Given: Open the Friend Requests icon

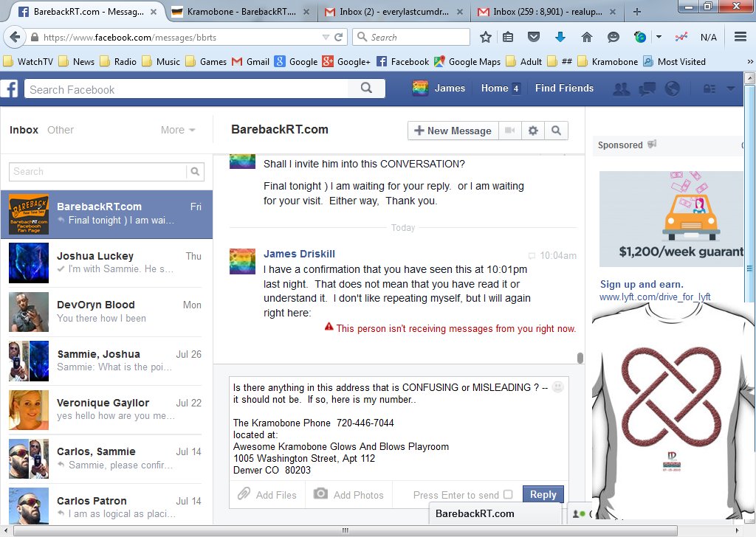Looking at the screenshot, I should pyautogui.click(x=621, y=89).
